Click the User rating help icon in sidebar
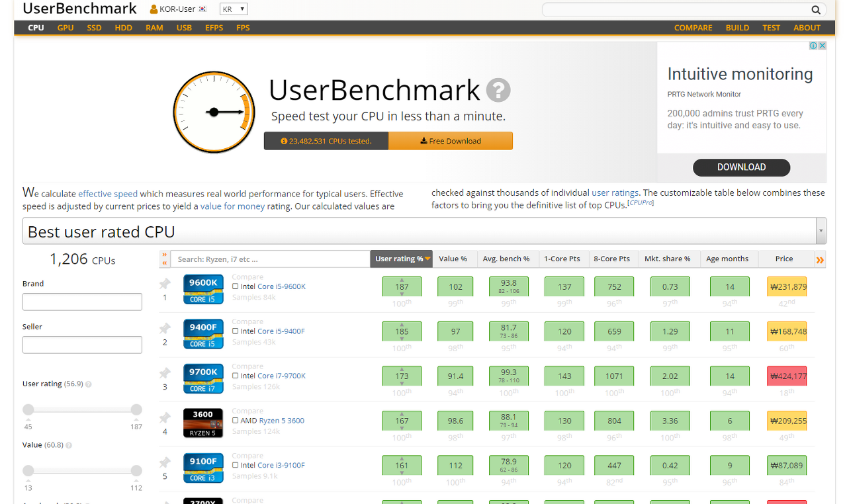The width and height of the screenshot is (847, 504). point(89,384)
